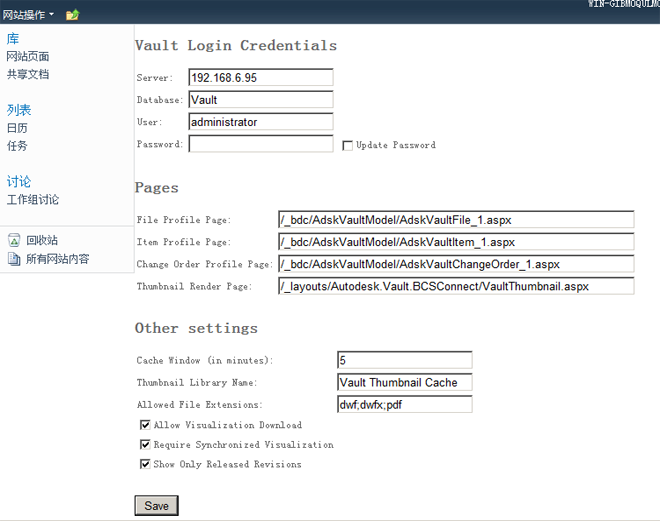Edit the Change Order Profile Page path
660x521 pixels.
point(456,264)
